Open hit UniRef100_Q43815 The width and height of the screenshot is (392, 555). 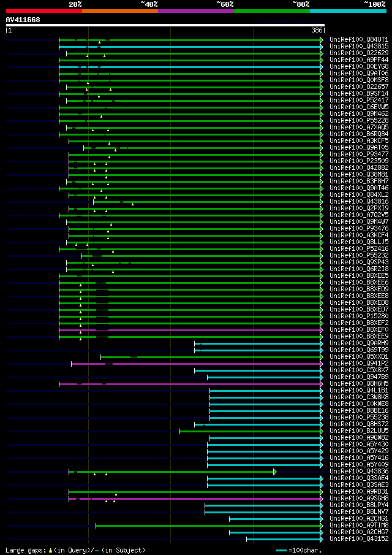coord(359,47)
